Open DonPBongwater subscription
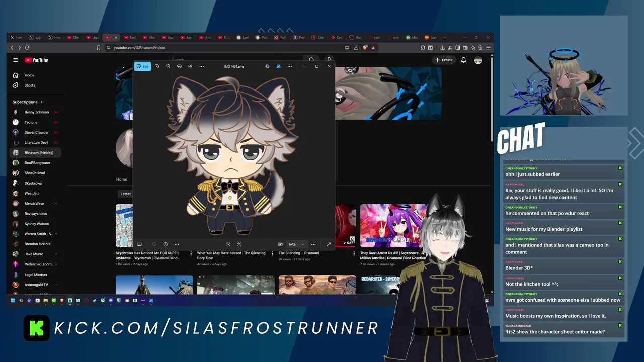The image size is (644, 362). click(37, 163)
